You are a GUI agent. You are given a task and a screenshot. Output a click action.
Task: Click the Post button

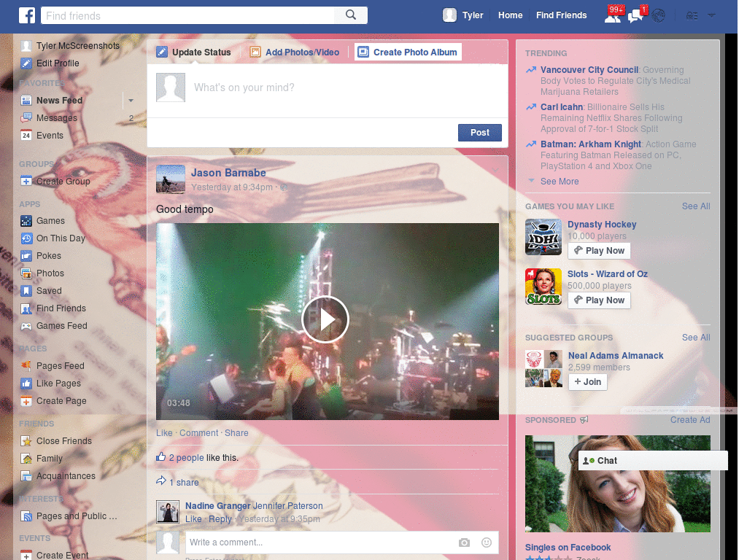point(480,133)
